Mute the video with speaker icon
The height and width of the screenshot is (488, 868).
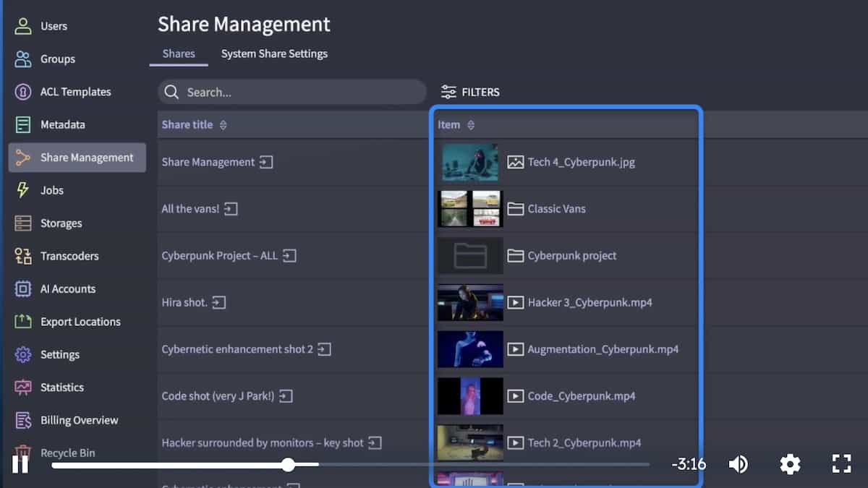tap(738, 464)
